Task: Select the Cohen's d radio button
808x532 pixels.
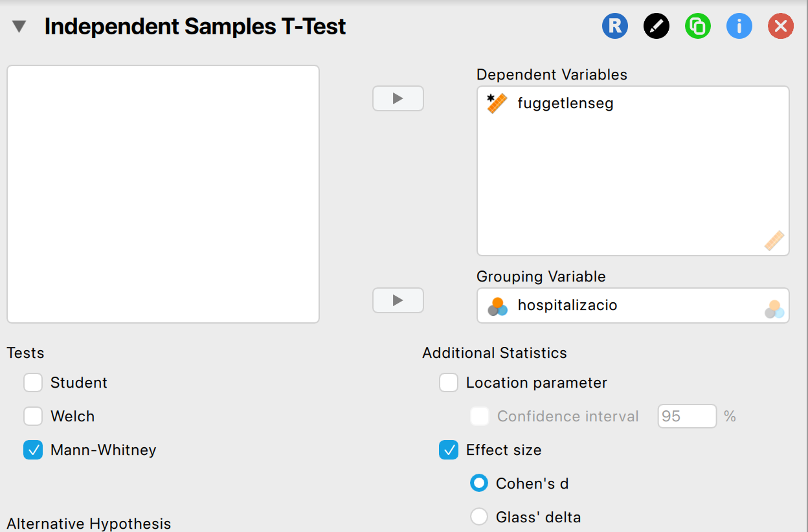Action: (479, 483)
